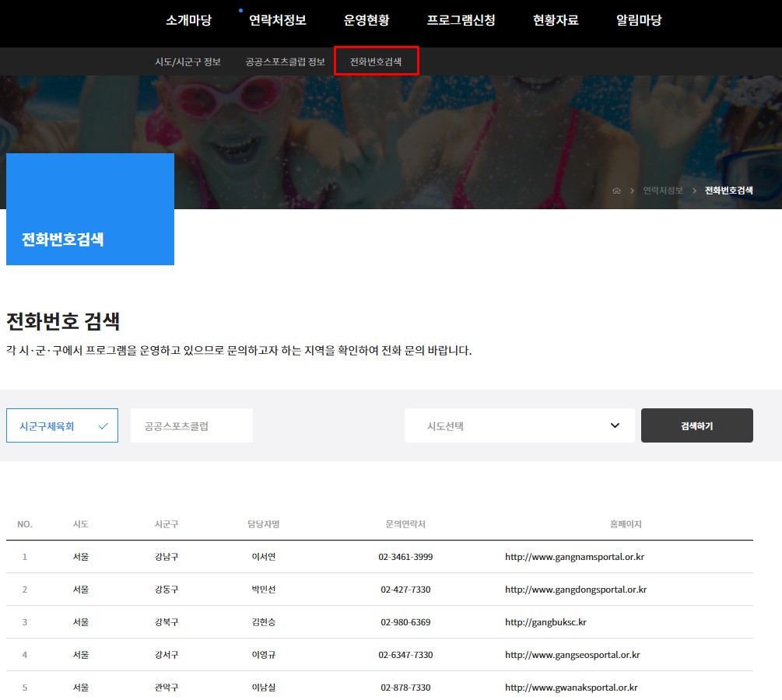Screen dimensions: 782x700
Task: Click 전화번호검색 breadcrumb text
Action: [728, 191]
